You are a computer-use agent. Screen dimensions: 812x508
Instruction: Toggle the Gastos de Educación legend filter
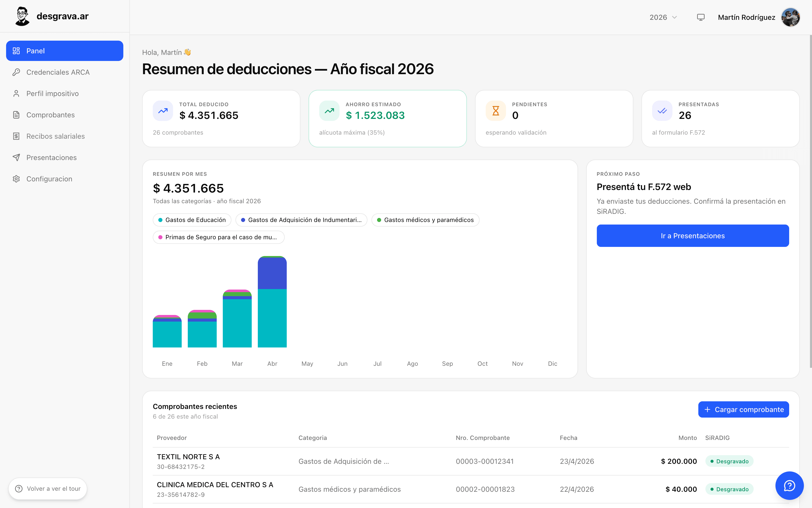coord(192,220)
